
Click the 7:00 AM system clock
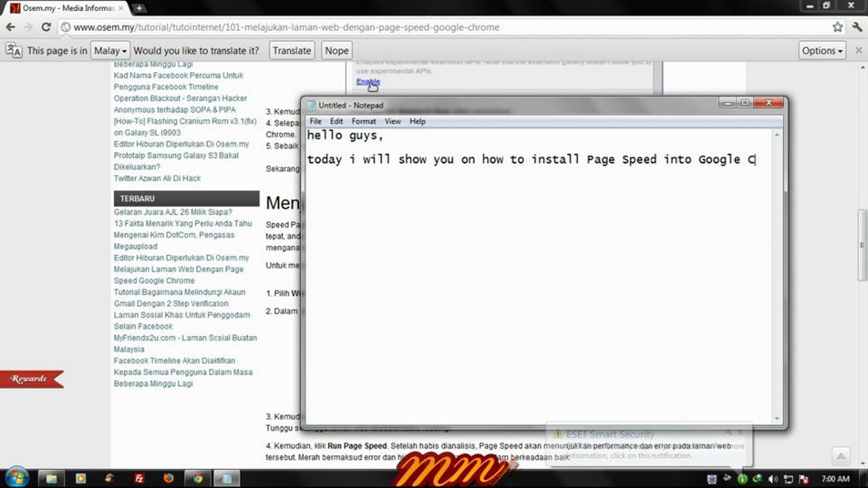point(835,479)
